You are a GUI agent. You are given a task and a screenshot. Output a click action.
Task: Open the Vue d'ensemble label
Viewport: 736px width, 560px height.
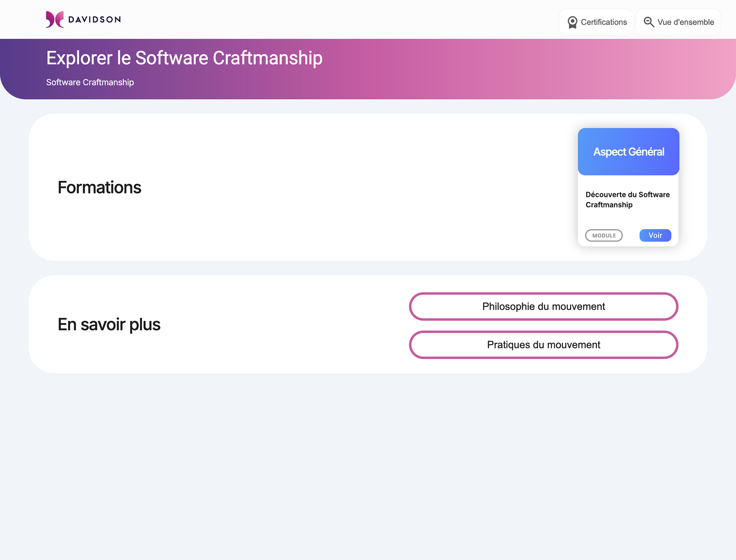pyautogui.click(x=685, y=22)
